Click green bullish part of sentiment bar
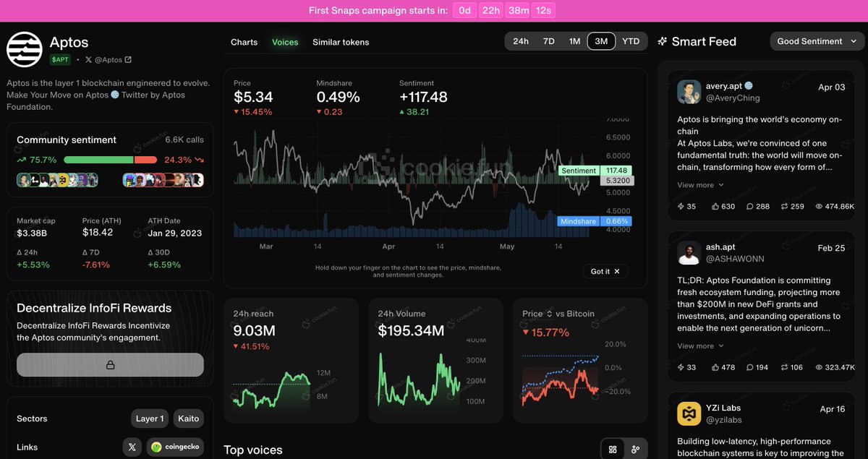 99,160
